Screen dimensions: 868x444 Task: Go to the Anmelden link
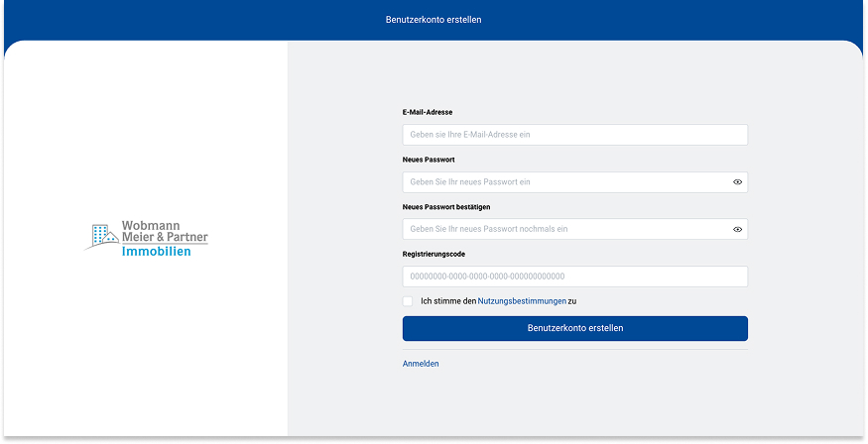(421, 364)
